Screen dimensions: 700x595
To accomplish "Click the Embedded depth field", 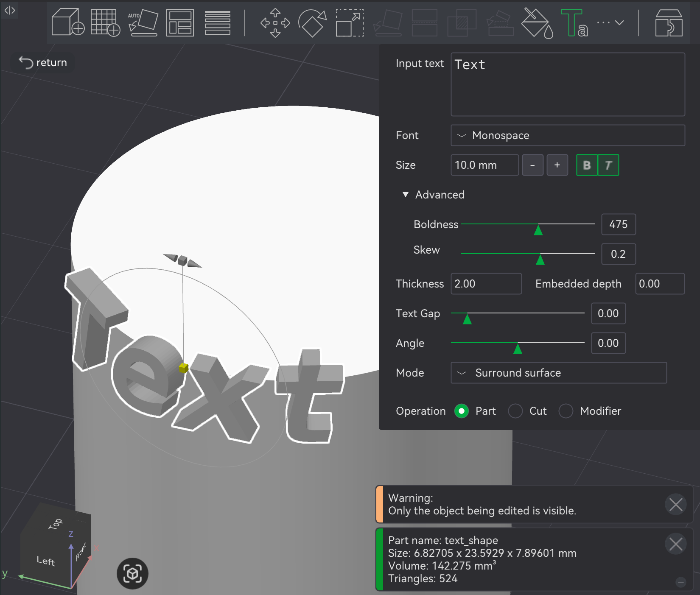I will (x=660, y=284).
